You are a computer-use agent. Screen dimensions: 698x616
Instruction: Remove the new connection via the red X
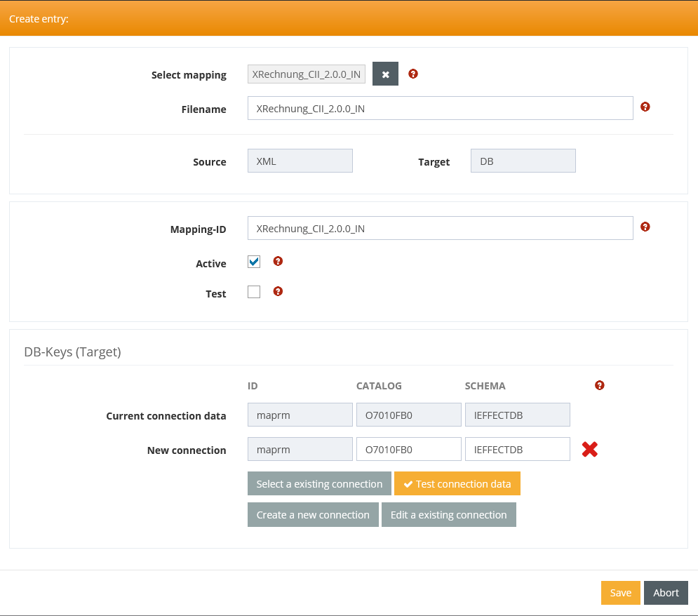(590, 449)
